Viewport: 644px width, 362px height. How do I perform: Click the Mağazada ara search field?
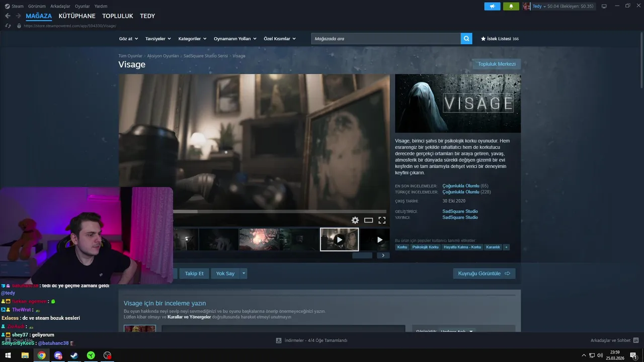coord(386,39)
